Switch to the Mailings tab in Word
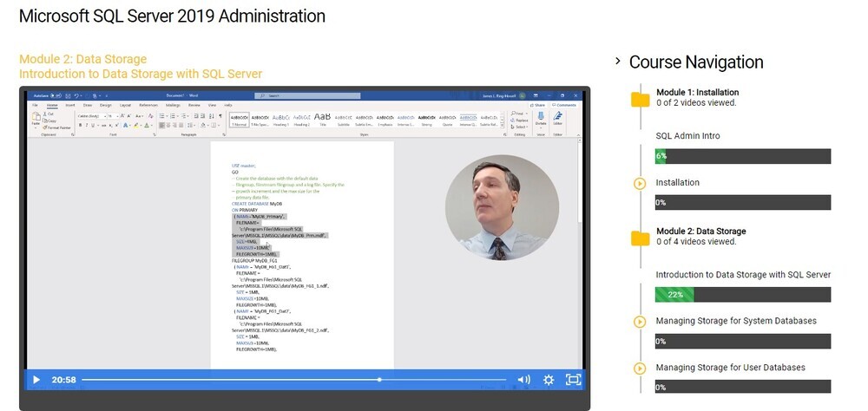Viewport: 868px width, 411px height. click(173, 105)
